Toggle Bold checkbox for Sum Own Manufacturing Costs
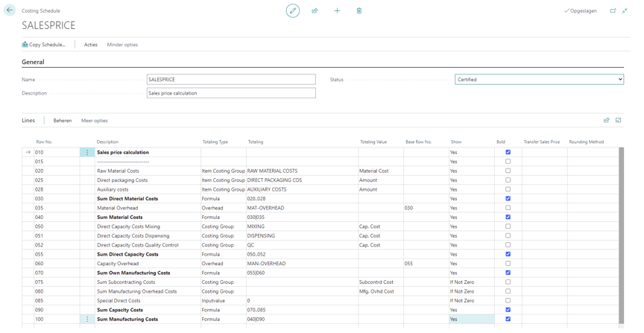644x333 pixels. [508, 273]
